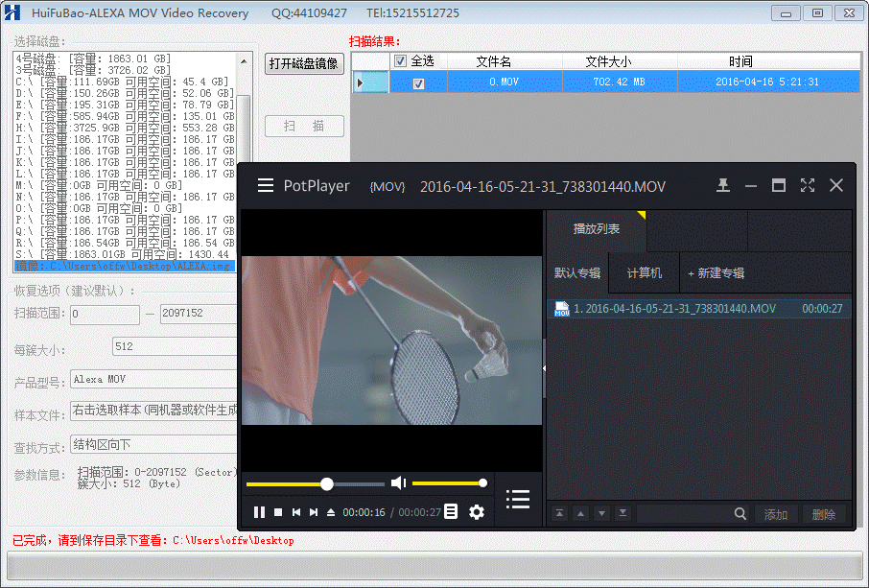Mute the PotPlayer speaker icon
The image size is (869, 588).
point(398,483)
